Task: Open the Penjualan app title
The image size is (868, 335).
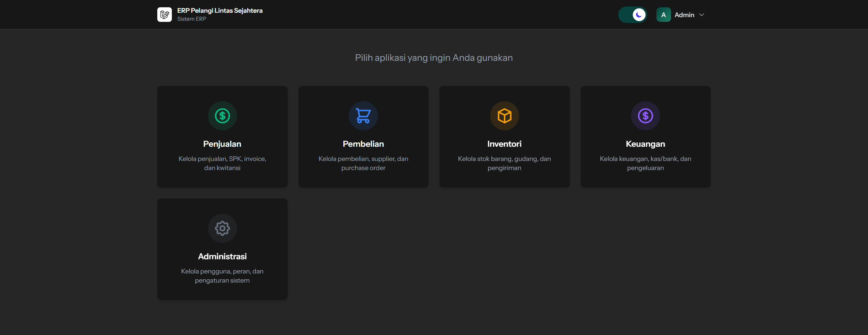Action: coord(222,144)
